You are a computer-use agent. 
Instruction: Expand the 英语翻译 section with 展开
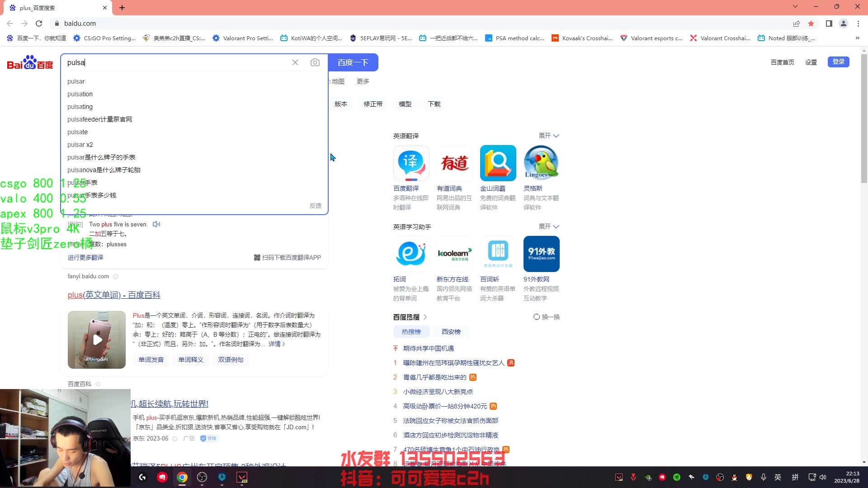pyautogui.click(x=548, y=136)
